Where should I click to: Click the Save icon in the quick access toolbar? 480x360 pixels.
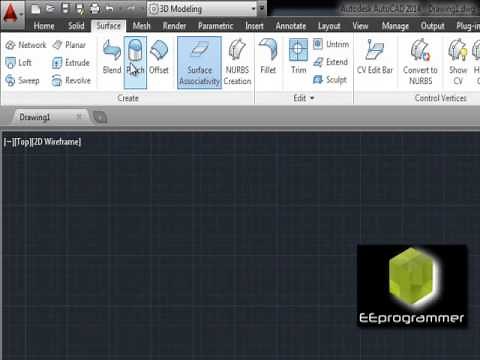click(66, 9)
